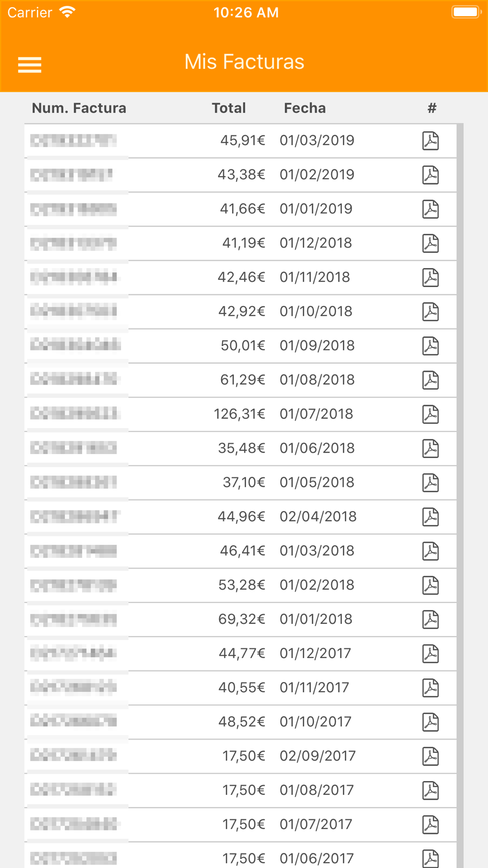Open the hamburger menu
This screenshot has height=868, width=488.
pos(30,64)
